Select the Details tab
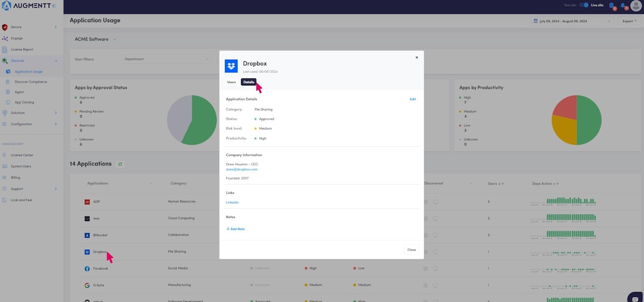Image resolution: width=644 pixels, height=302 pixels. click(x=249, y=82)
